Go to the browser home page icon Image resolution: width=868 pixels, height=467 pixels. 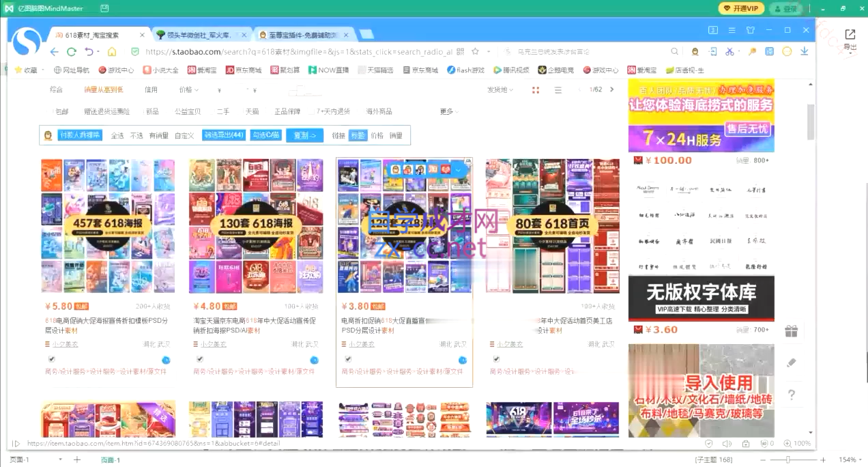tap(112, 52)
